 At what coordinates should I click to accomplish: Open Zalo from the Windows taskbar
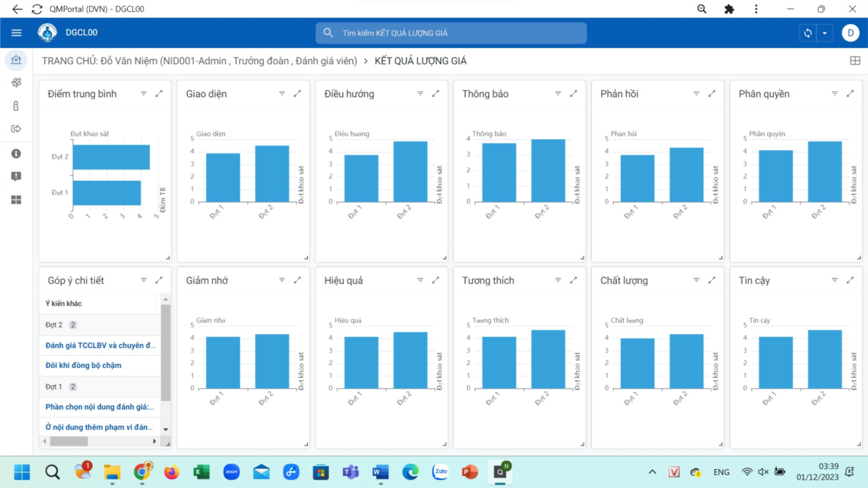pos(441,472)
